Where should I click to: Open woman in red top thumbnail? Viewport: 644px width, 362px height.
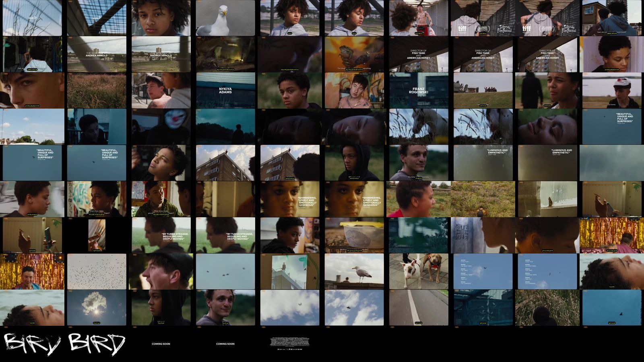point(419,199)
